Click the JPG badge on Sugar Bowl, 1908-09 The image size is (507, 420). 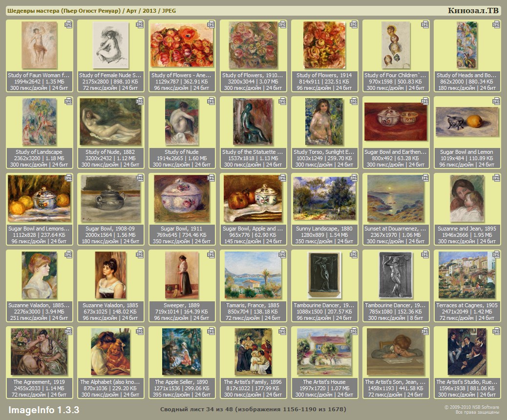140,178
